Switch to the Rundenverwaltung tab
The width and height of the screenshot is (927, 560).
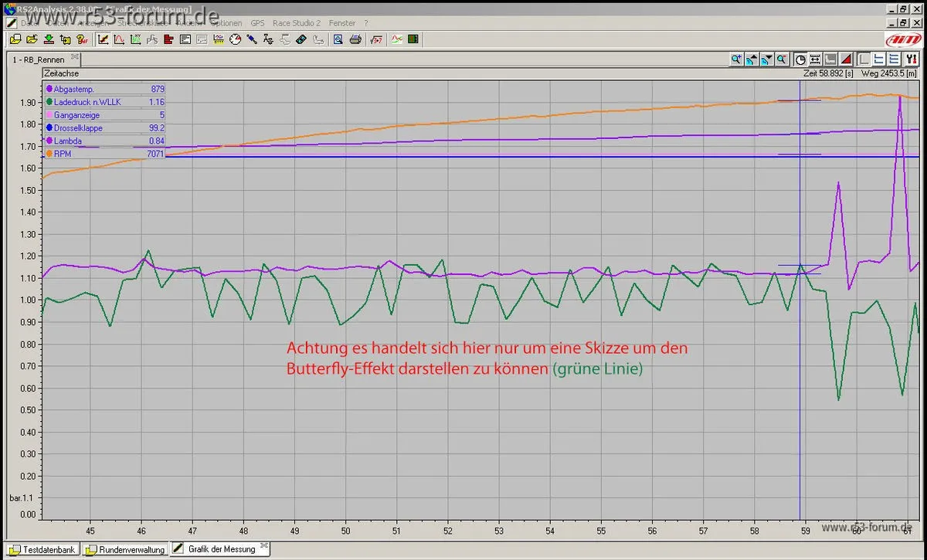[125, 550]
